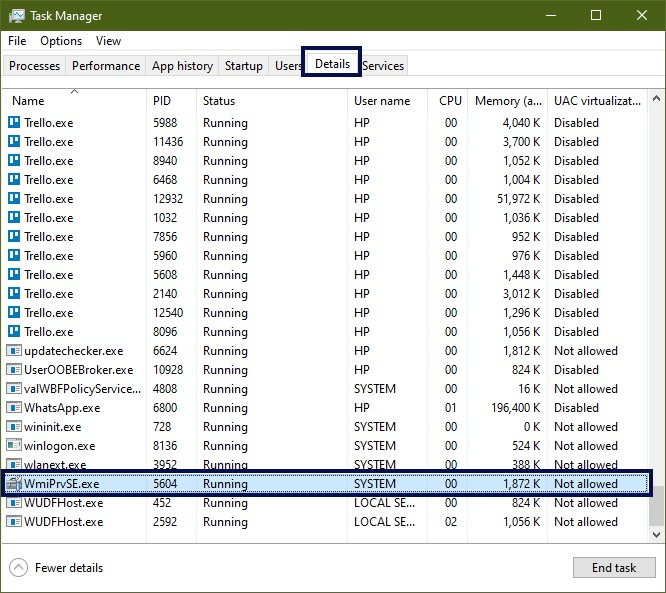The image size is (666, 593).
Task: Switch to the Startup tab
Action: (243, 66)
